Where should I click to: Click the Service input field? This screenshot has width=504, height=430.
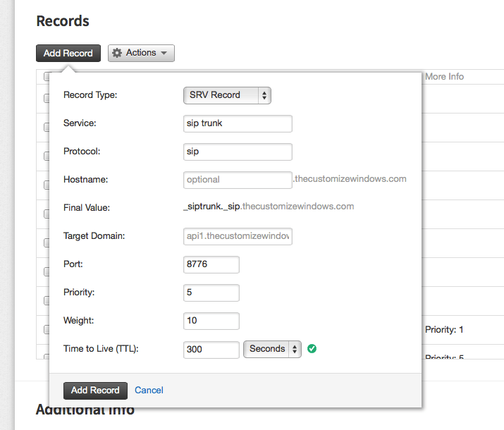tap(238, 124)
